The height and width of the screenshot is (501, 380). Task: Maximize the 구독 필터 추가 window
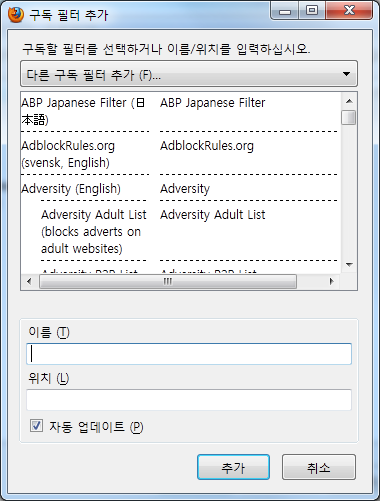(x=312, y=11)
